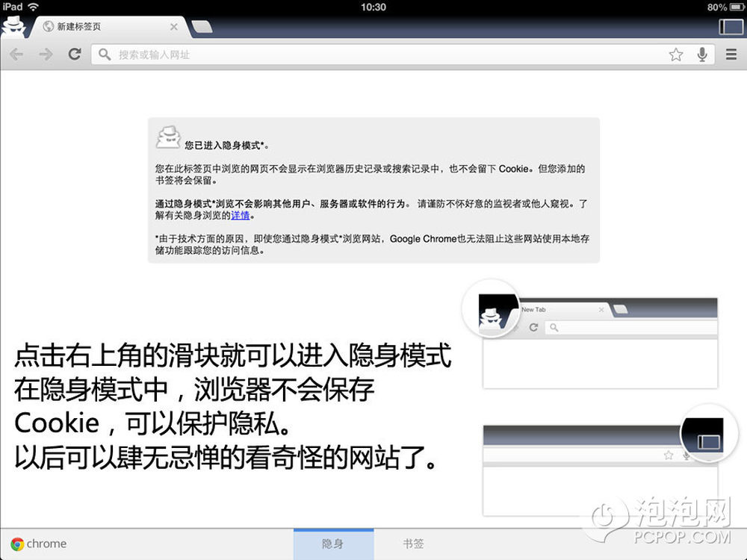Bookmark page with the star icon
747x560 pixels.
(x=675, y=55)
